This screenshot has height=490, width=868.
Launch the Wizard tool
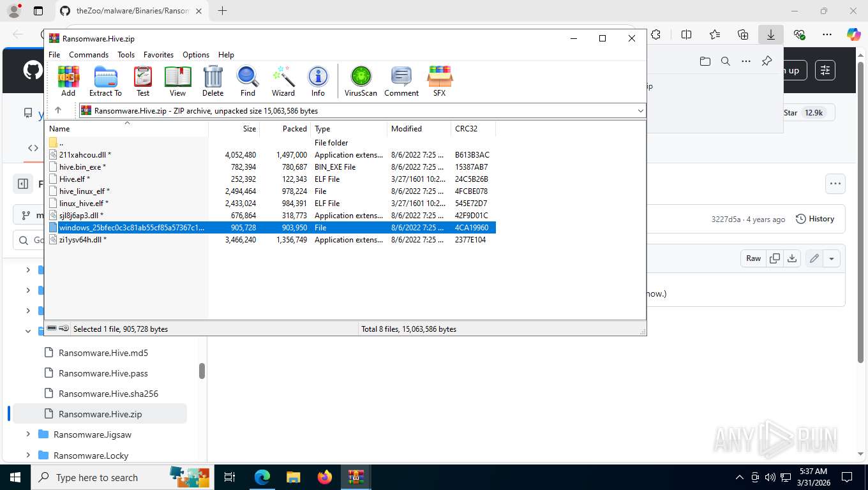pos(283,81)
